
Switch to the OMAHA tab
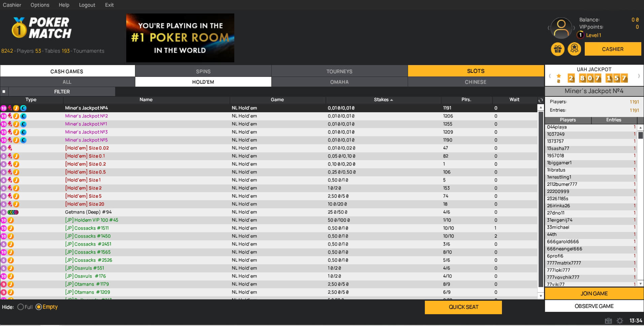(x=339, y=82)
